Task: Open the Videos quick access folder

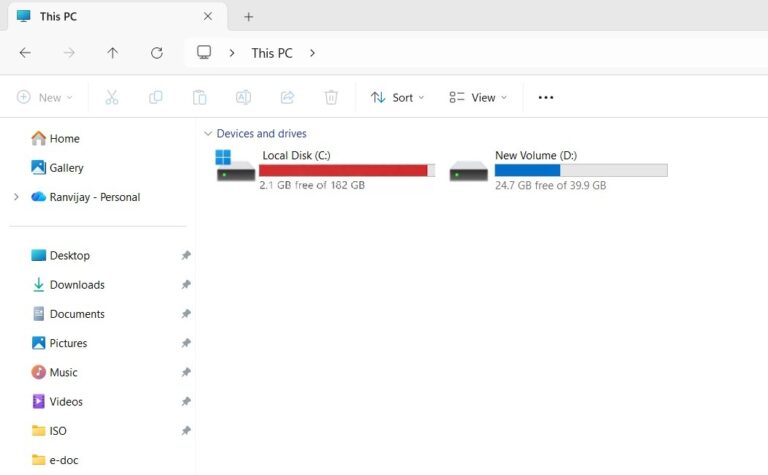Action: pos(57,402)
